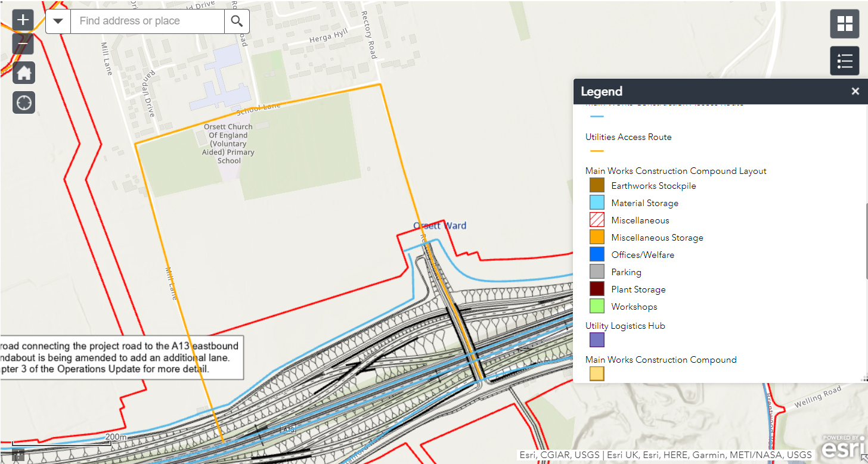
Task: Select the Utility Logistics Hub purple swatch
Action: coord(597,340)
